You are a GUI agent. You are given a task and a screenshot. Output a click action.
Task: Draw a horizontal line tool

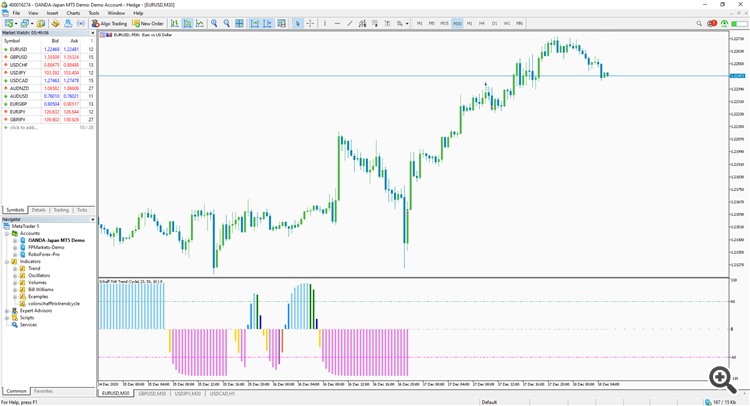pyautogui.click(x=337, y=23)
